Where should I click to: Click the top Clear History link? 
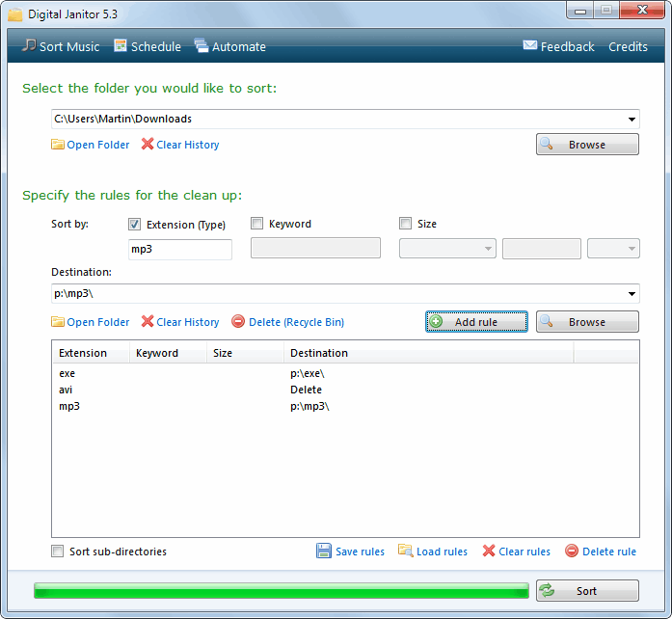(188, 145)
